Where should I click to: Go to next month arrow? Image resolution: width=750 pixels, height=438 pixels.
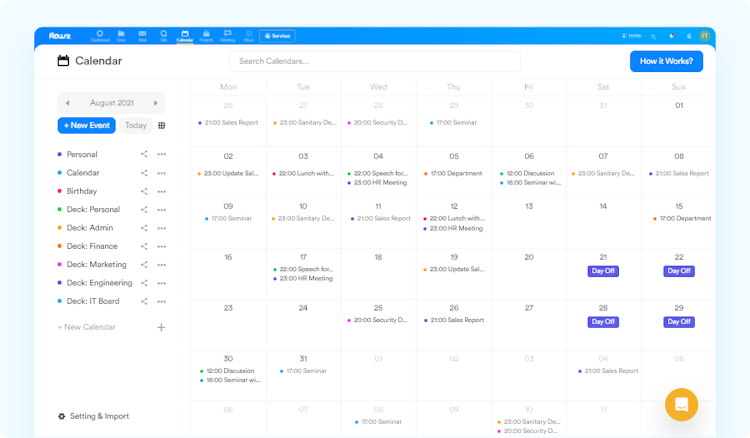(155, 103)
